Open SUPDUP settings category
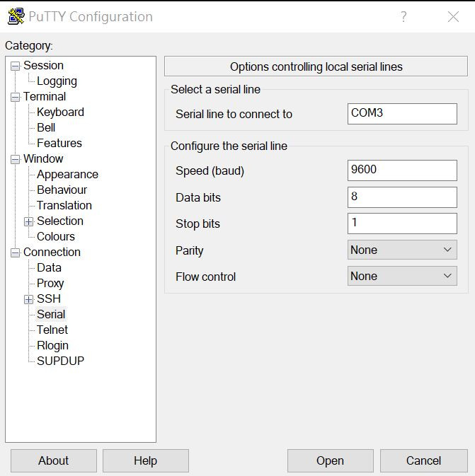This screenshot has height=476, width=475. click(60, 361)
